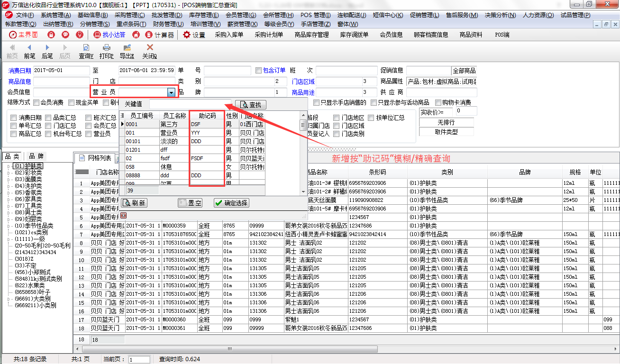The width and height of the screenshot is (620, 364).
Task: Click the 单号 input field
Action: pyautogui.click(x=228, y=71)
